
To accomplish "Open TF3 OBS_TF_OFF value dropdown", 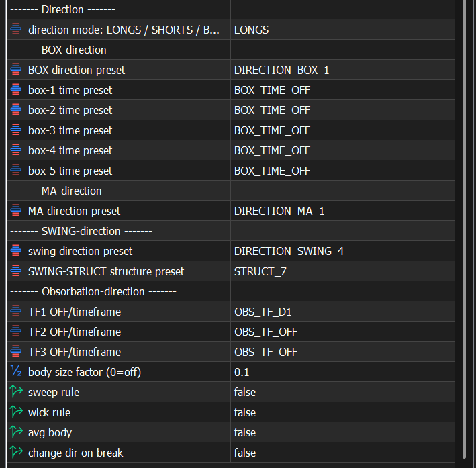I will pyautogui.click(x=342, y=352).
